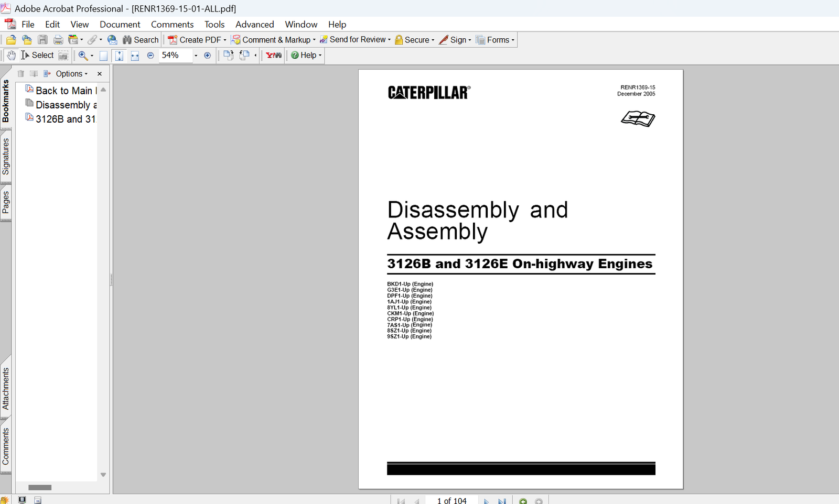
Task: Switch to the Comments side tab
Action: coord(6,446)
